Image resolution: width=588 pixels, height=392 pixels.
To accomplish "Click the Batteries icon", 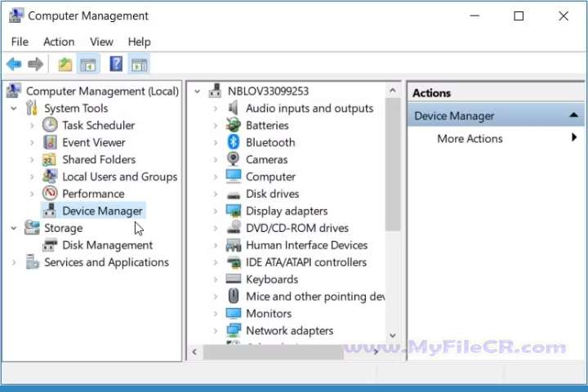I will (234, 124).
